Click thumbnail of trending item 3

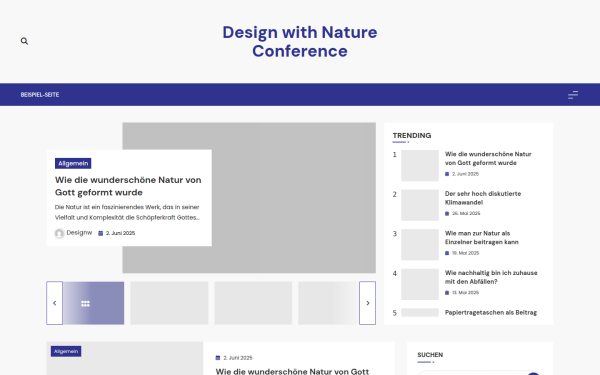tap(420, 245)
